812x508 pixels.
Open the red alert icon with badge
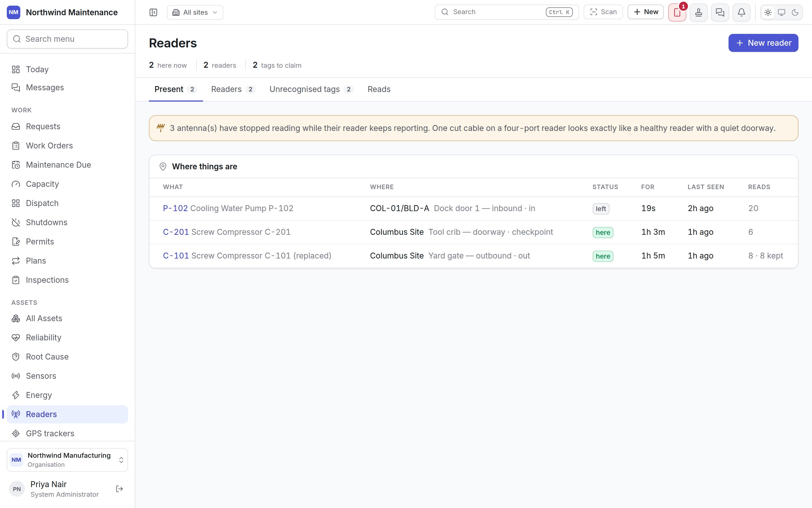[677, 12]
